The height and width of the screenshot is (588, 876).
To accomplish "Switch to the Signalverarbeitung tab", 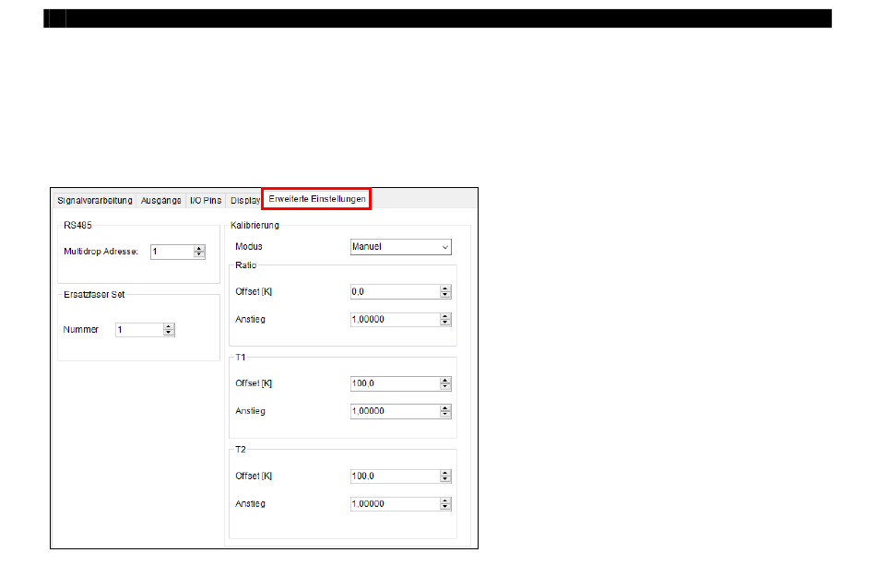I will point(95,201).
